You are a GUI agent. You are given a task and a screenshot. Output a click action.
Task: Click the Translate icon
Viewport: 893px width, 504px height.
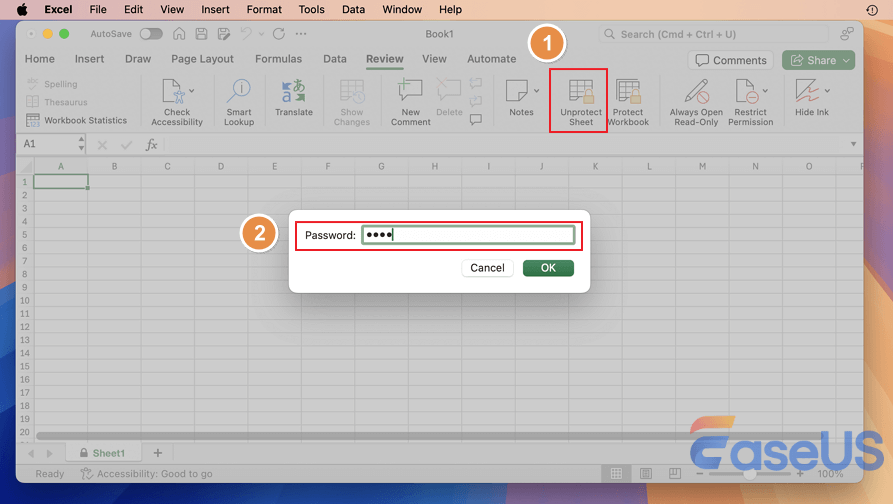click(x=294, y=91)
